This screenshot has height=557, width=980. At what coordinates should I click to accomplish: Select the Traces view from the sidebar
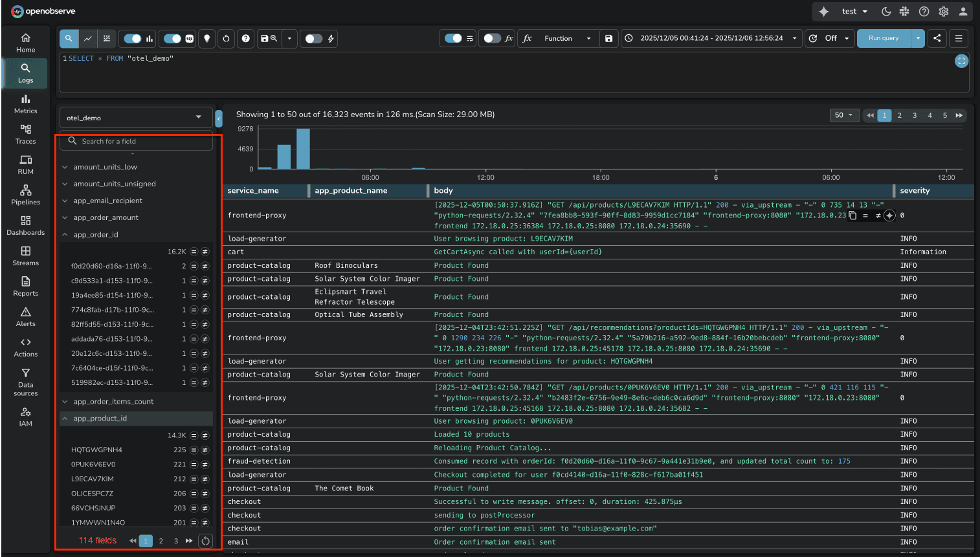pyautogui.click(x=25, y=135)
